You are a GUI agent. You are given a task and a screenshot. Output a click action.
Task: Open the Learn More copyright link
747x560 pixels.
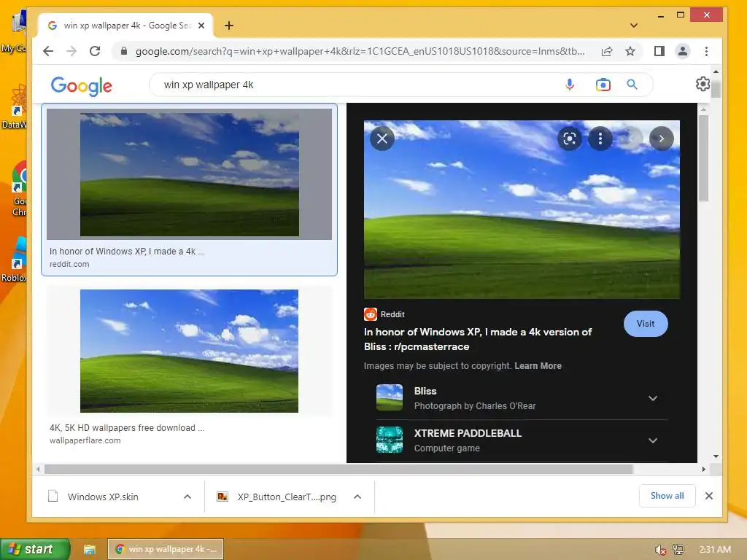(538, 366)
